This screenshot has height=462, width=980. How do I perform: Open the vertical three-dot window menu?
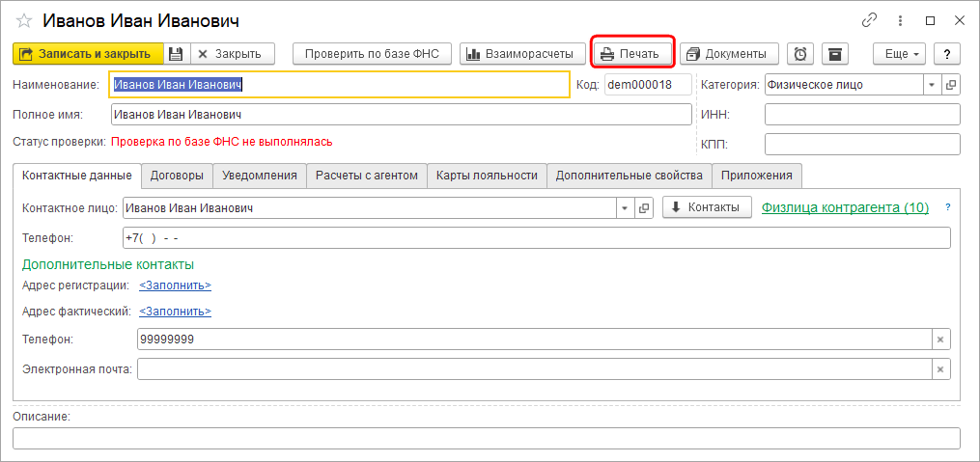(900, 20)
